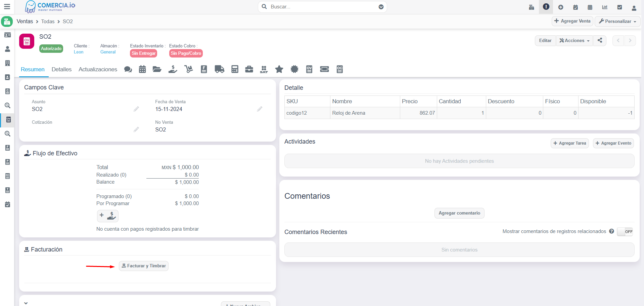
Task: Open the bar chart reports icon
Action: [x=605, y=7]
